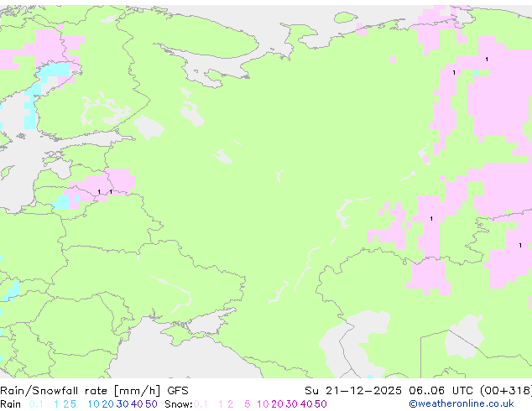
Task: Pick the Rain legend 10 color value
Action: [93, 404]
